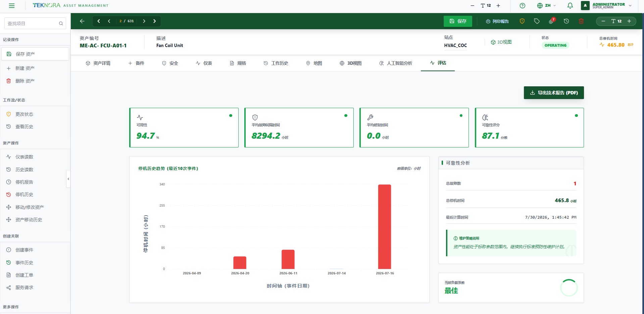This screenshot has height=314, width=644.
Task: Click the yellow shield status icon
Action: click(x=522, y=21)
